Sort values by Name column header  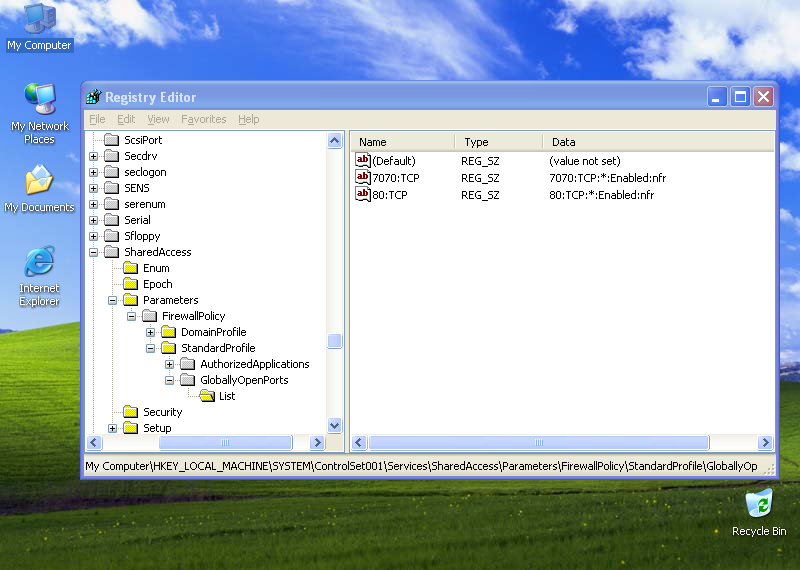click(x=403, y=142)
